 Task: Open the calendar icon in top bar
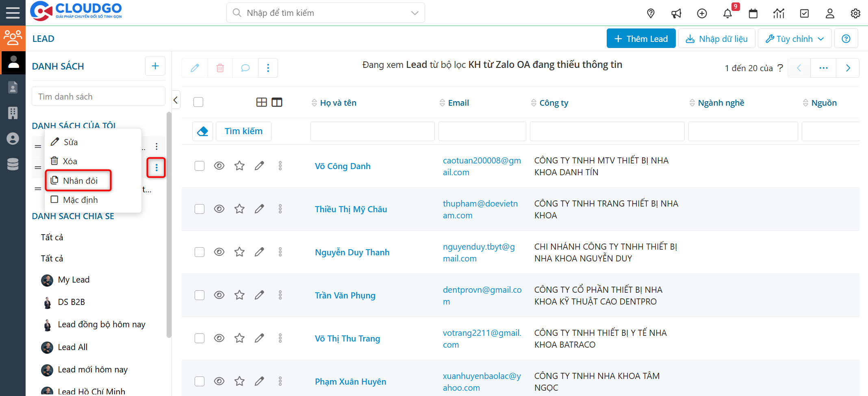pyautogui.click(x=753, y=13)
